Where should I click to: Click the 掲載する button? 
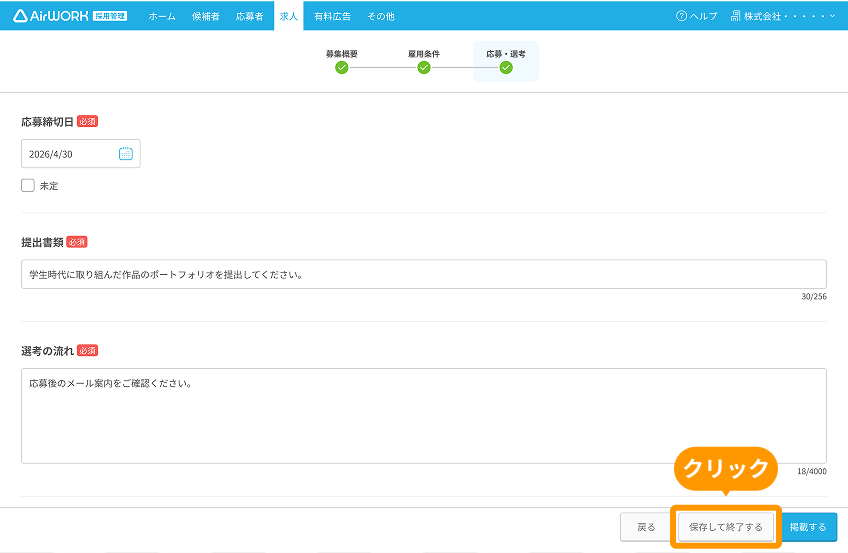point(808,527)
